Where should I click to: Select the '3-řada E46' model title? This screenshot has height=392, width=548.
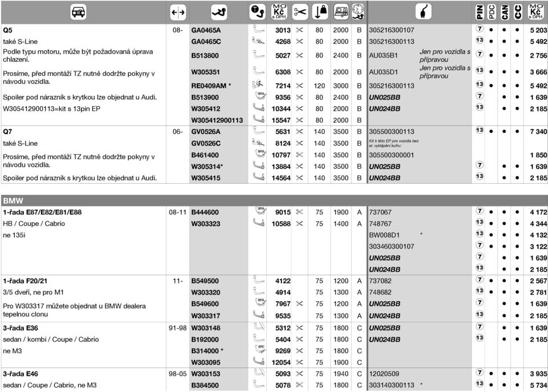pos(21,374)
